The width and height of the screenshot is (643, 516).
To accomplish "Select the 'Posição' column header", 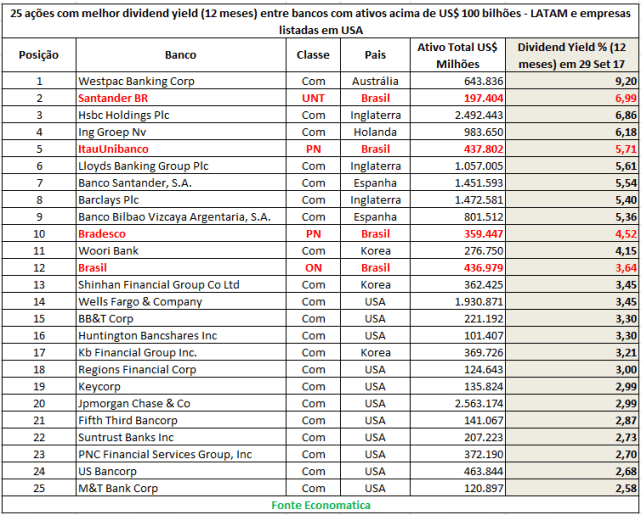I will pyautogui.click(x=39, y=55).
